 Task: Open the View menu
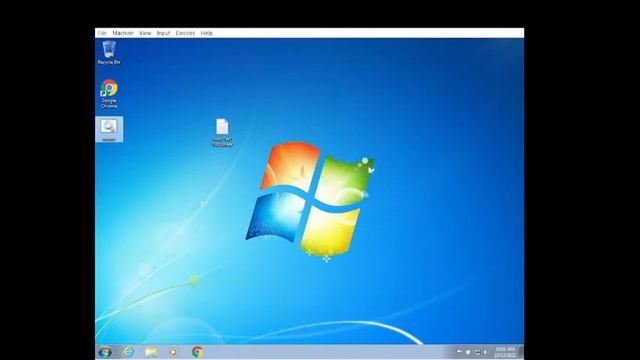[x=145, y=33]
